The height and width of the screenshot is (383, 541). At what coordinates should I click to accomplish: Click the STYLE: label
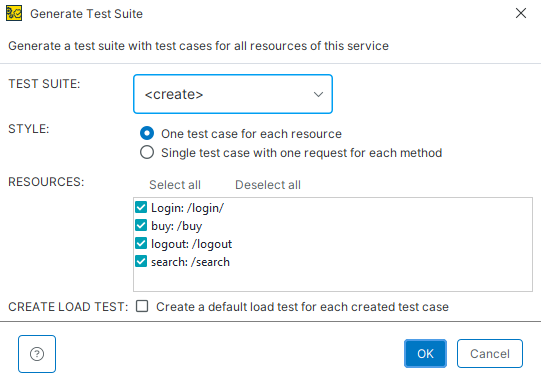(x=29, y=129)
